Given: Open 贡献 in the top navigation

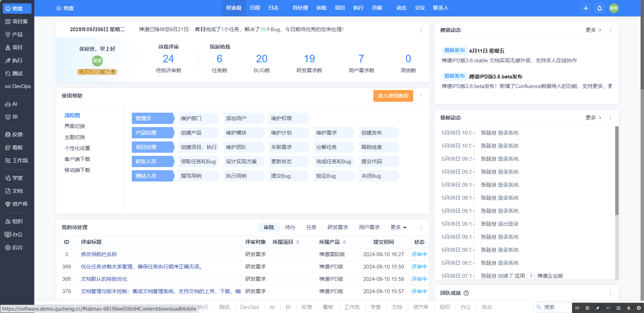Looking at the screenshot, I should pos(377,8).
